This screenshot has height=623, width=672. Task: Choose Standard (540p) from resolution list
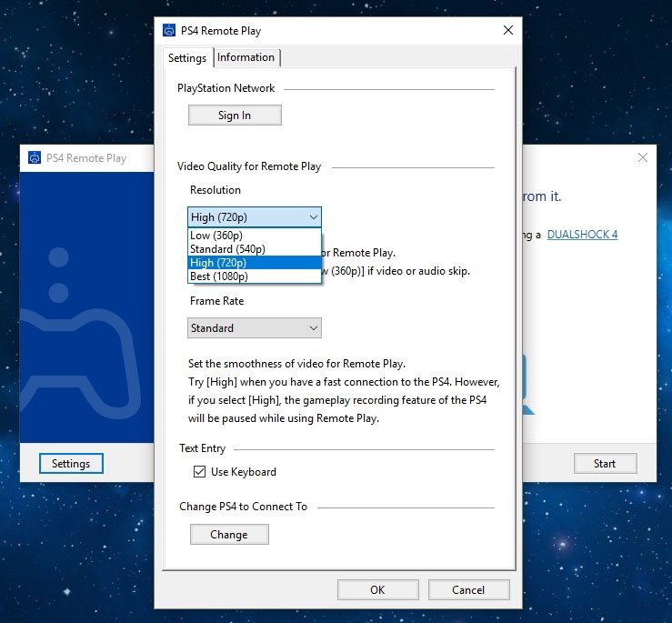coord(227,249)
